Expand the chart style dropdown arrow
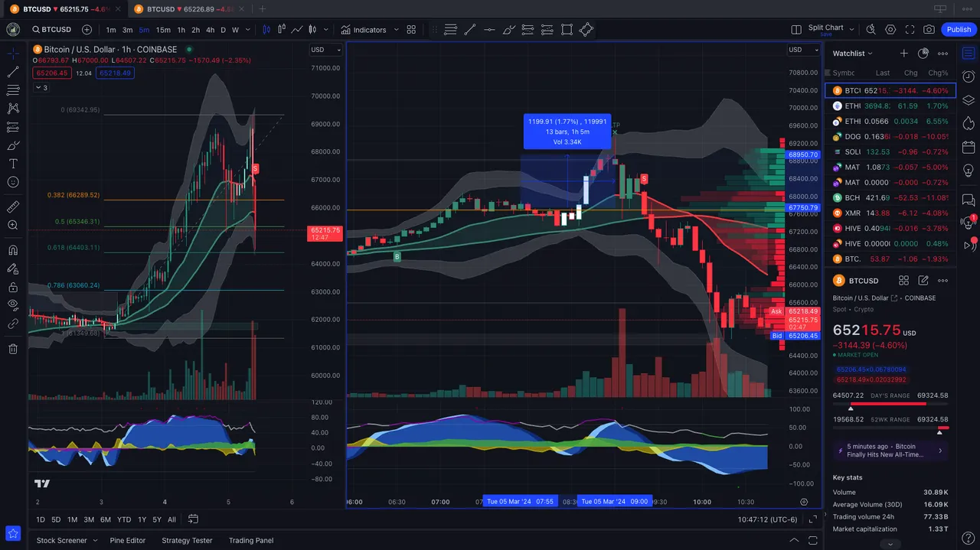The width and height of the screenshot is (980, 550). 326,30
